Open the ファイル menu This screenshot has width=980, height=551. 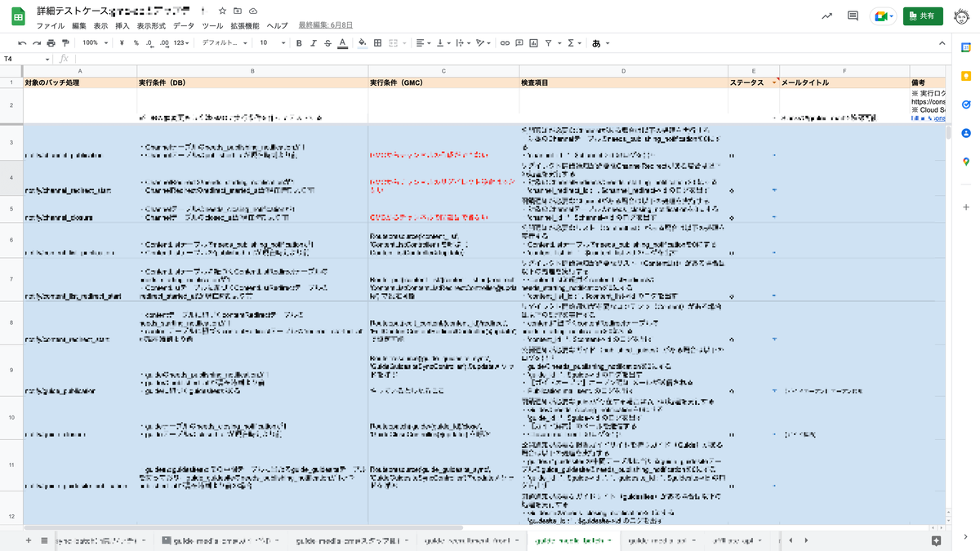[x=51, y=26]
